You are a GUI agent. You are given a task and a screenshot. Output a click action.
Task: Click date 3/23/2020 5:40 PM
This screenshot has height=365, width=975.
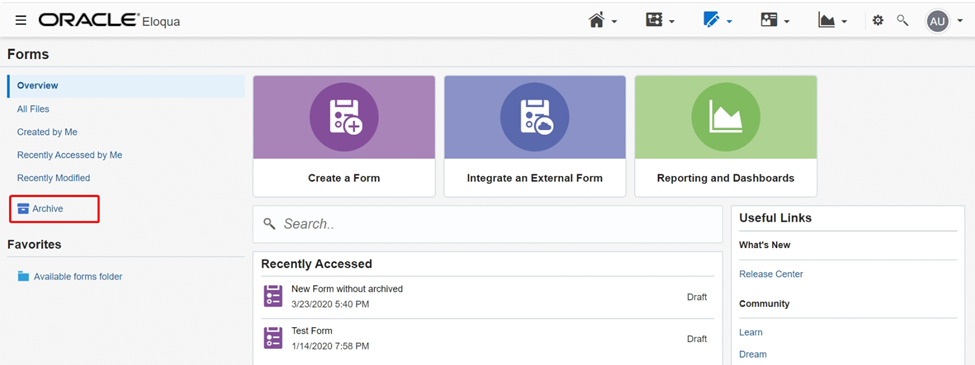click(x=330, y=305)
